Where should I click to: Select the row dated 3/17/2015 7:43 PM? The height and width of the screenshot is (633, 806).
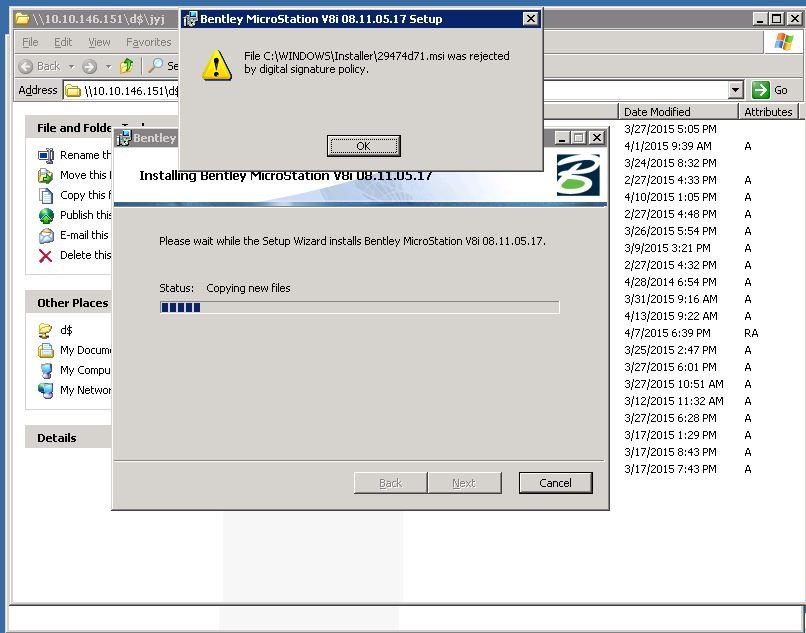tap(670, 469)
